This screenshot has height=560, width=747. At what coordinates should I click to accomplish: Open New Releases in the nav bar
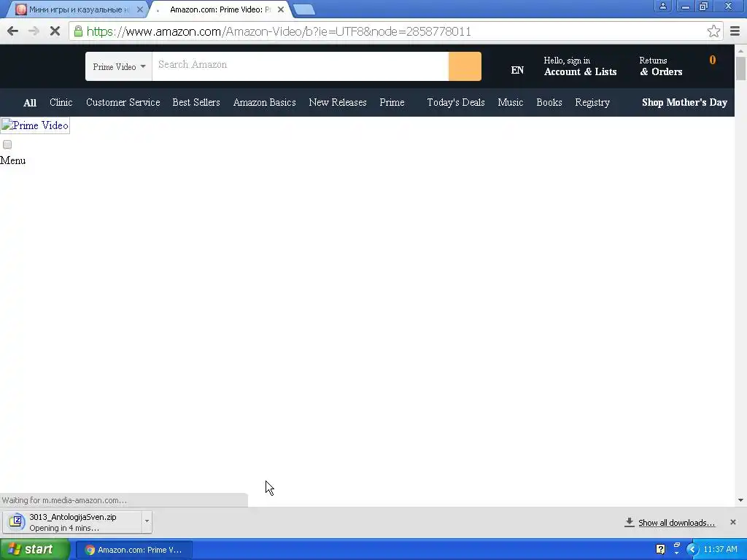(x=338, y=102)
